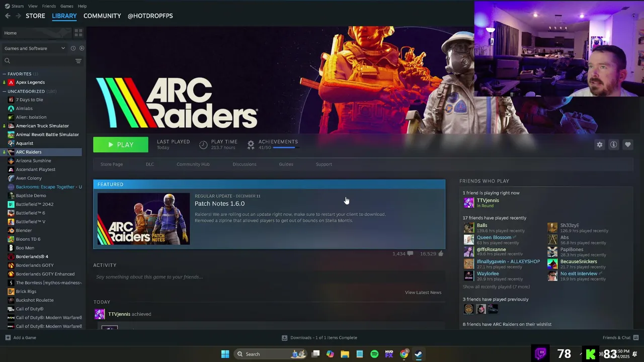Viewport: 644px width, 362px height.
Task: Click the post comments count icon
Action: 410,254
